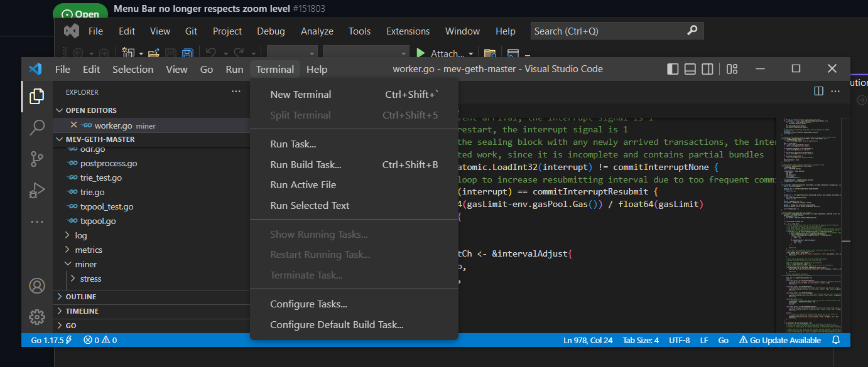The height and width of the screenshot is (367, 868).
Task: Click Go 1.17.5 version in status bar
Action: click(x=52, y=340)
